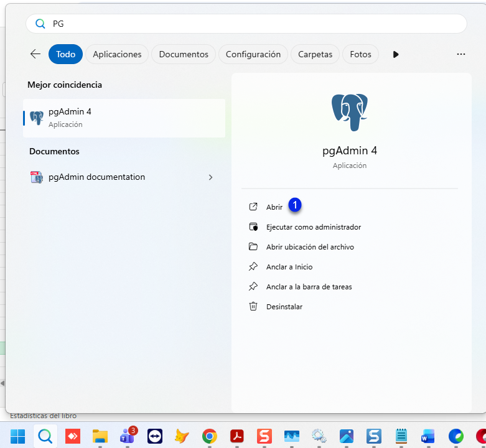The height and width of the screenshot is (448, 486).
Task: Go back with the left arrow button
Action: [x=35, y=54]
